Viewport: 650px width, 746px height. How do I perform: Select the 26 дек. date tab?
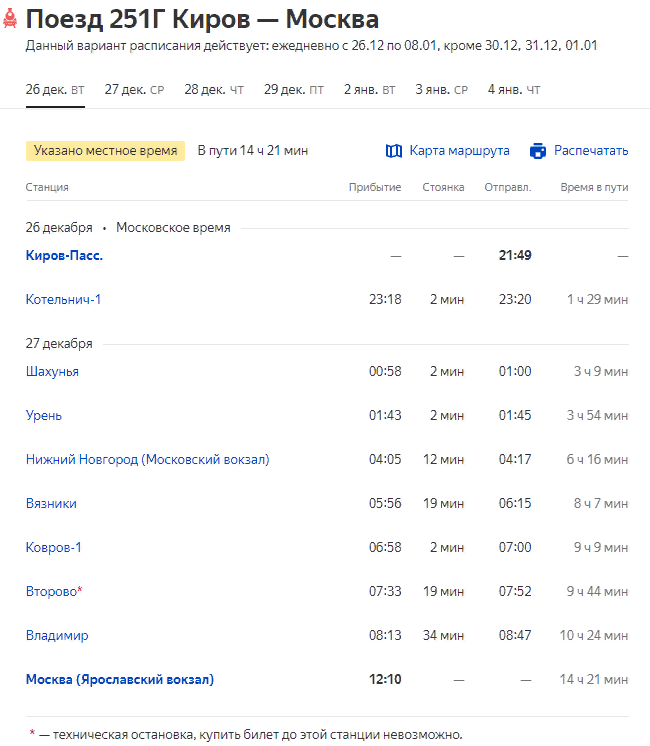point(54,89)
